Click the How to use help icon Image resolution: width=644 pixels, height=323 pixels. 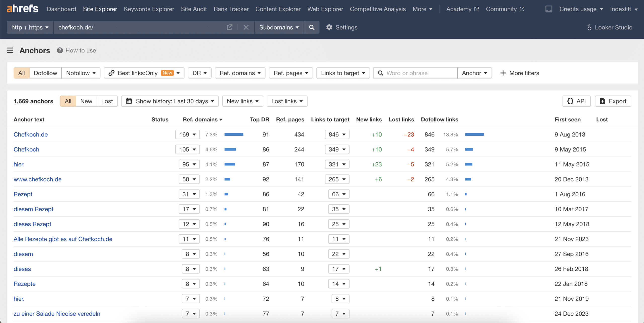click(60, 50)
